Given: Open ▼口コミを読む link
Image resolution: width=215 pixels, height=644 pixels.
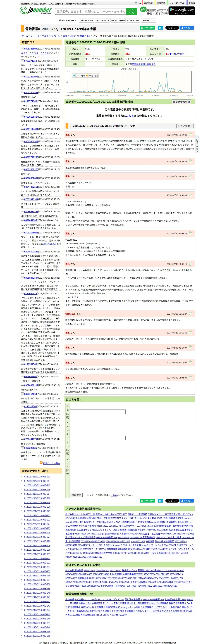Looking at the screenshot, I should 177,54.
